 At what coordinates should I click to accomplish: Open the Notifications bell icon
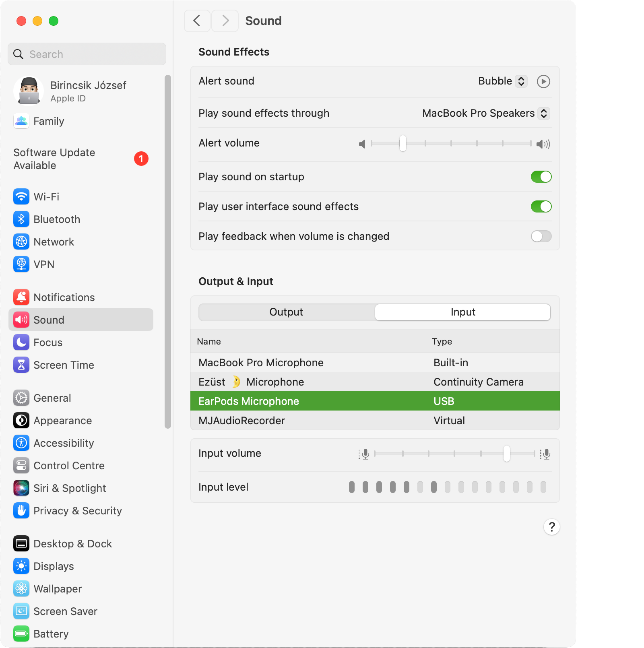(21, 297)
